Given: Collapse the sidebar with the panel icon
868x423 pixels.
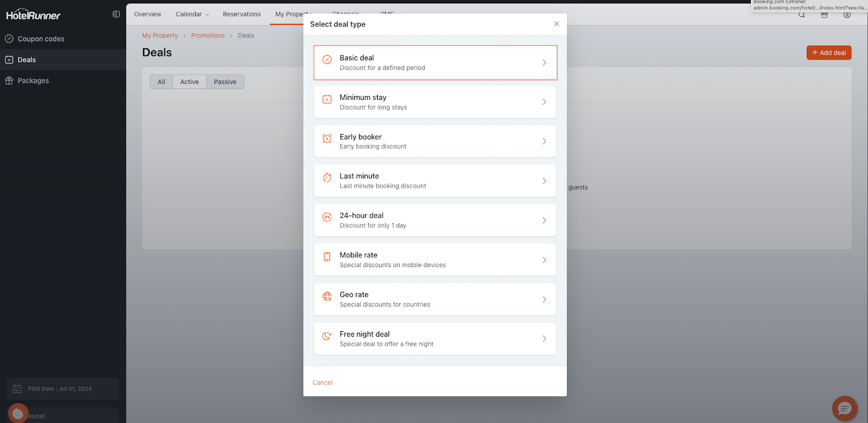Looking at the screenshot, I should (116, 14).
